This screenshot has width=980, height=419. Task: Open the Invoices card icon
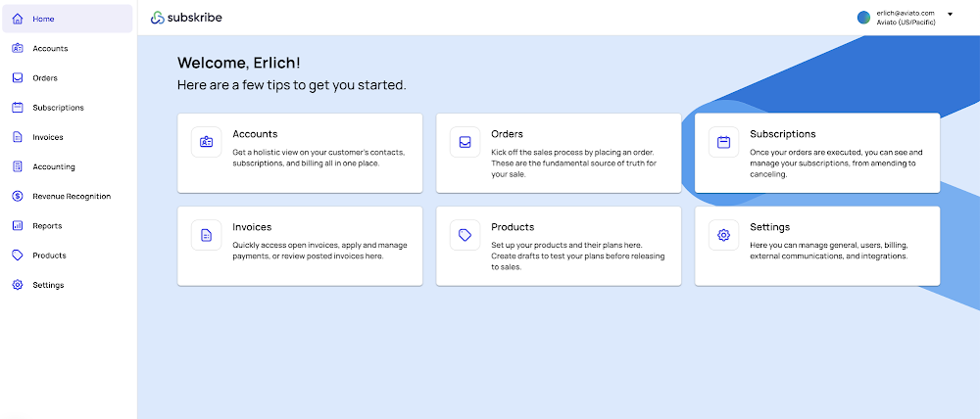(206, 235)
